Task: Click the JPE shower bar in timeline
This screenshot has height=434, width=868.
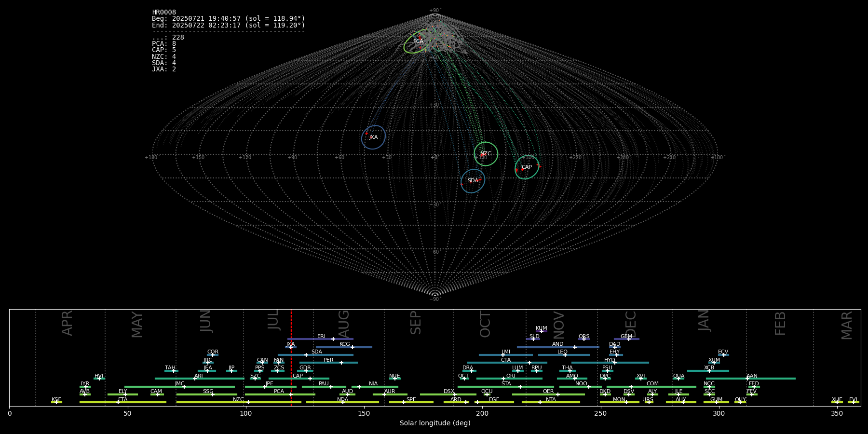Action: pos(271,386)
